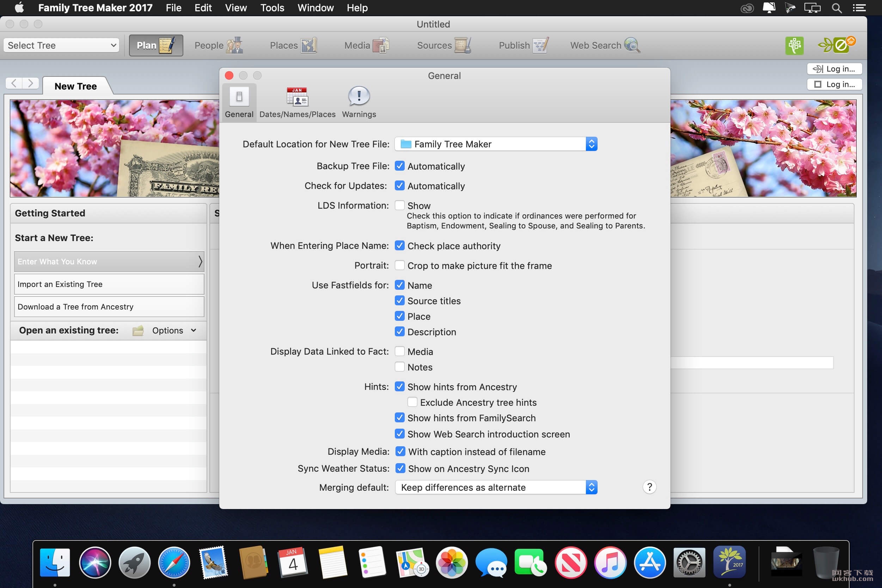882x588 pixels.
Task: Click Download a Tree from Ancestry
Action: (109, 306)
